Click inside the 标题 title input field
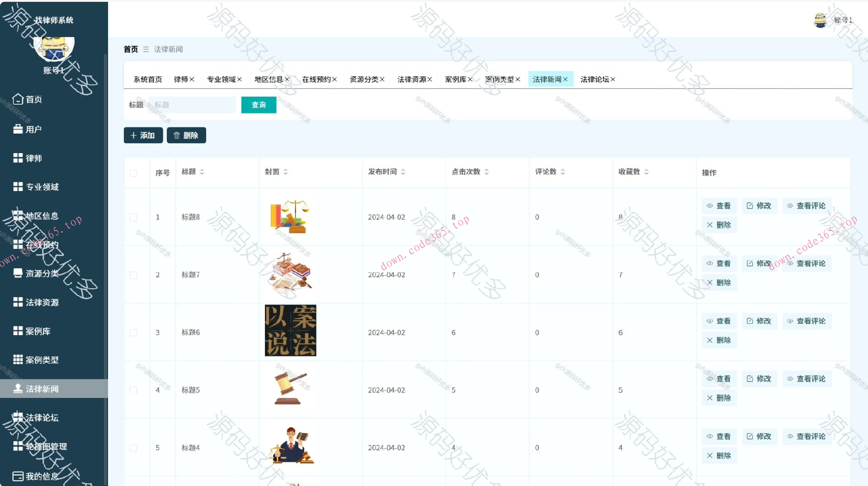 192,104
